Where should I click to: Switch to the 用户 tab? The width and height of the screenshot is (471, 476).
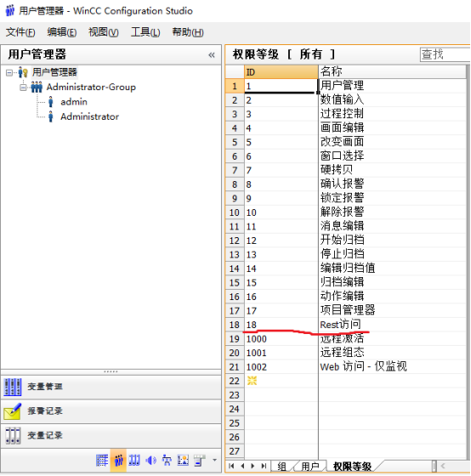(x=309, y=467)
